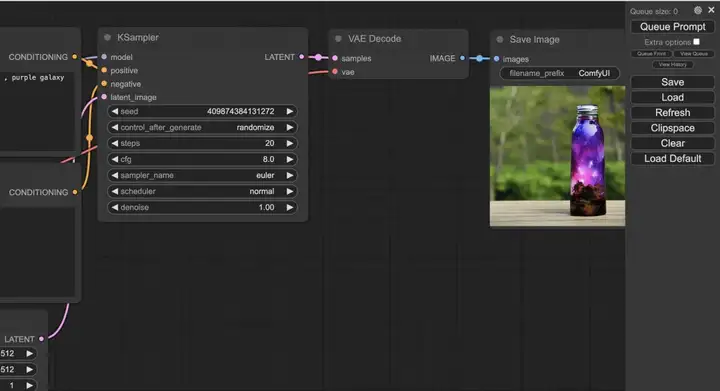Screen dimensions: 720x391
Task: Collapse the Save Image node via its title dot
Action: [x=500, y=39]
